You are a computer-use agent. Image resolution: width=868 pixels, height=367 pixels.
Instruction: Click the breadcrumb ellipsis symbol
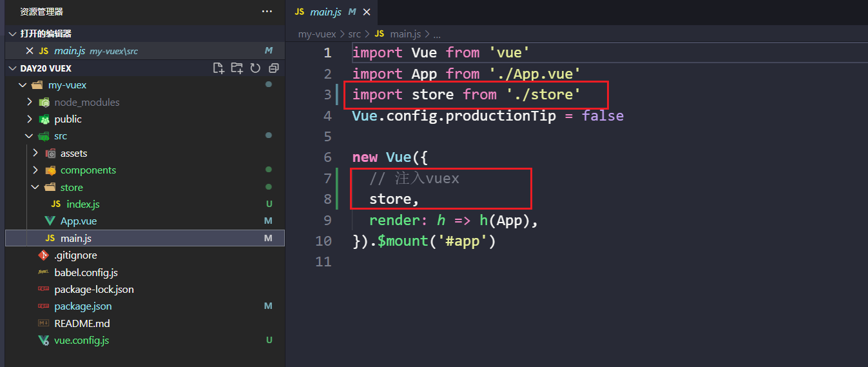click(436, 35)
